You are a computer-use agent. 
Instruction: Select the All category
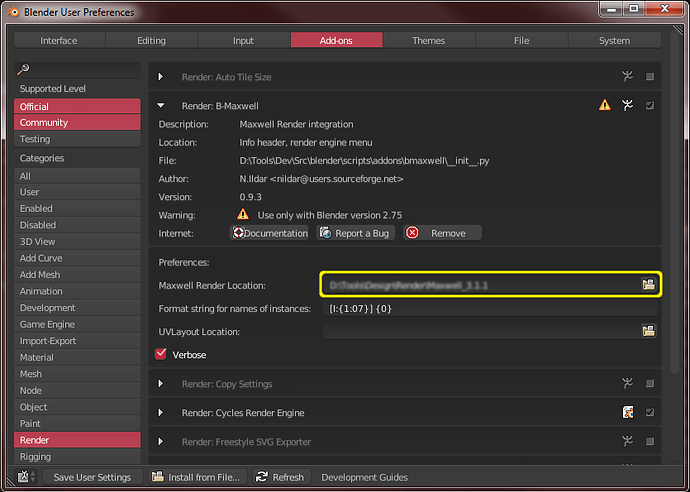pos(77,176)
